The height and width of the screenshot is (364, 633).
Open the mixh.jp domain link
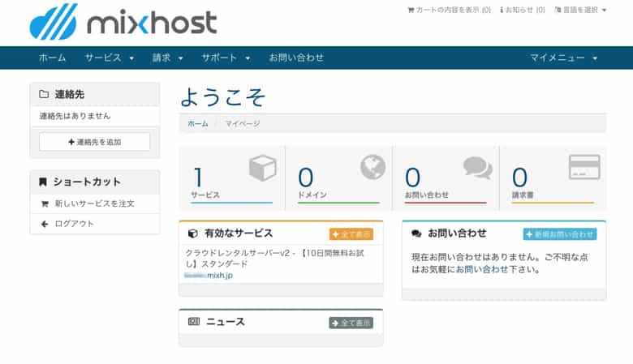[209, 276]
